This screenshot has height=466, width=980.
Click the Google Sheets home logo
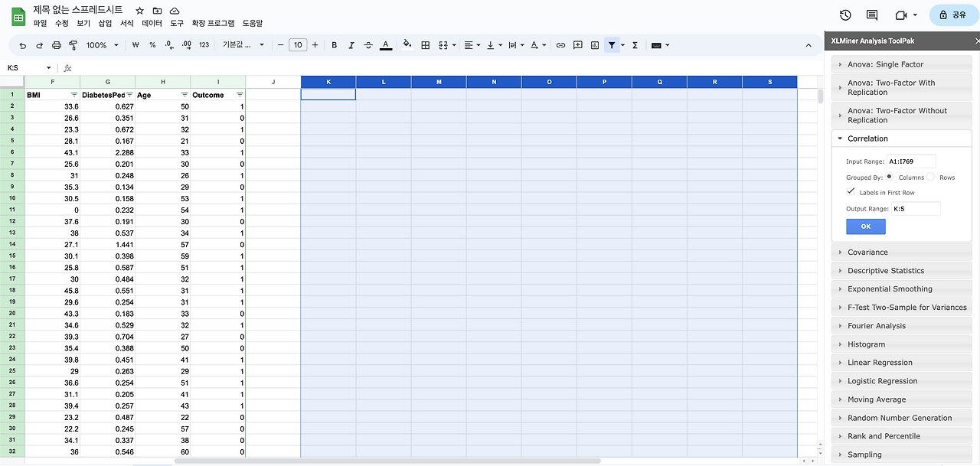[x=18, y=16]
